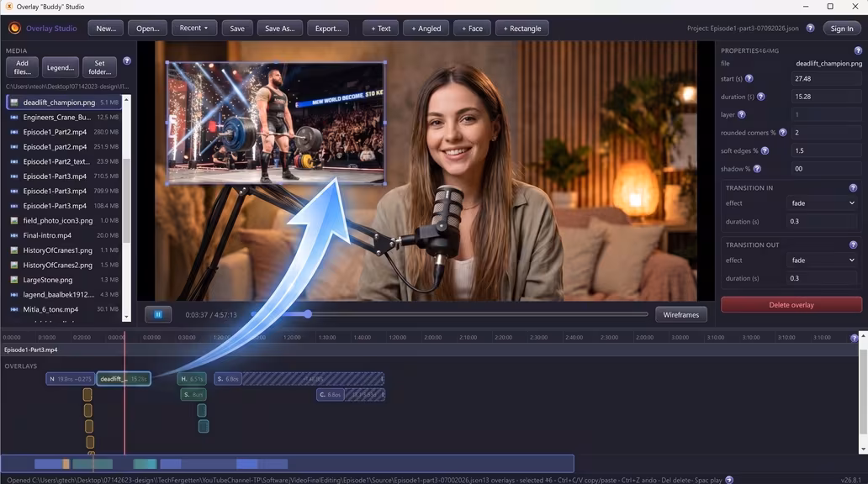Open help for Transition Out section

coord(853,245)
